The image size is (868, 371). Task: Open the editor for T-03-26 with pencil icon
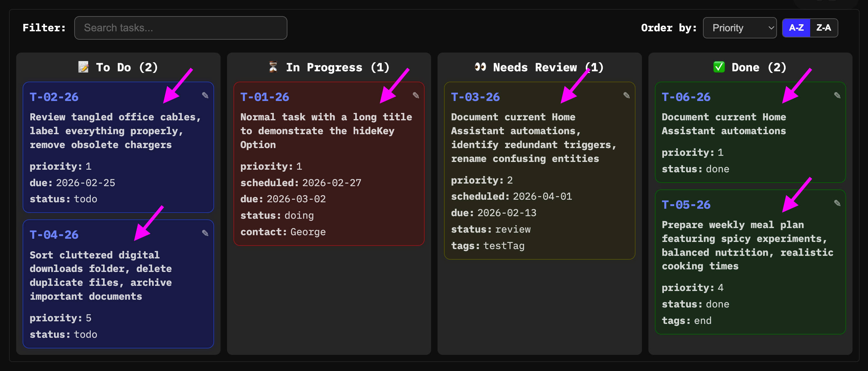coord(626,95)
